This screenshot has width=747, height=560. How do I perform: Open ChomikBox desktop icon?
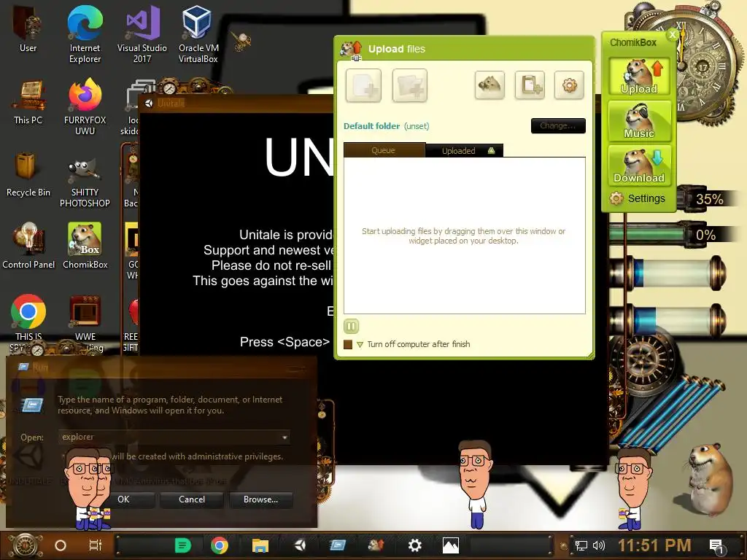pyautogui.click(x=85, y=246)
